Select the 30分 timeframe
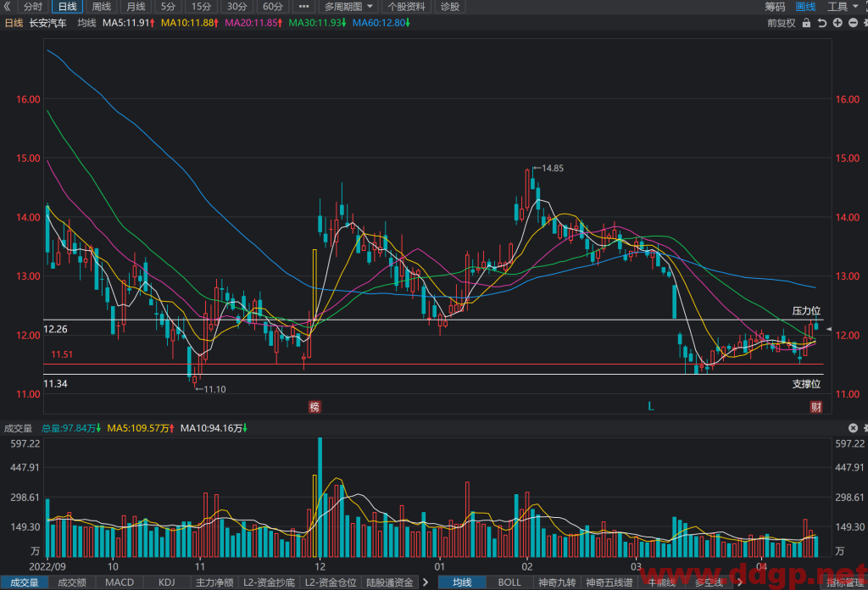 coord(237,7)
